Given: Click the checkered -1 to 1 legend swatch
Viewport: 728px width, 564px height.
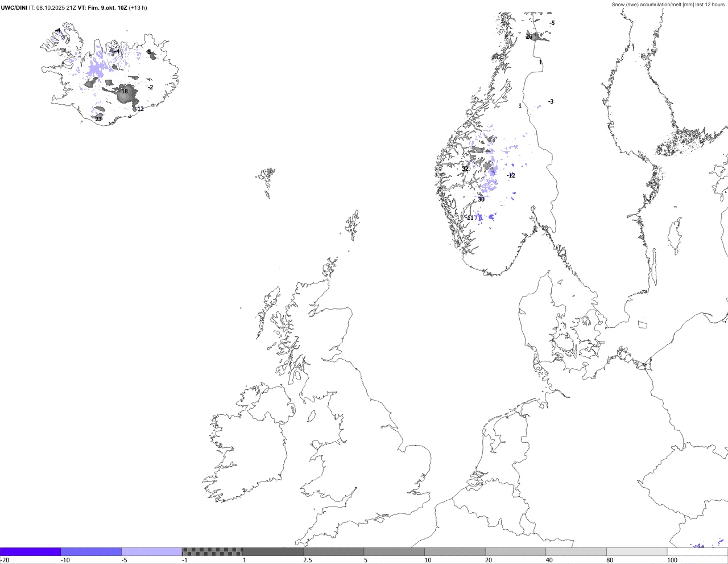Looking at the screenshot, I should point(212,551).
